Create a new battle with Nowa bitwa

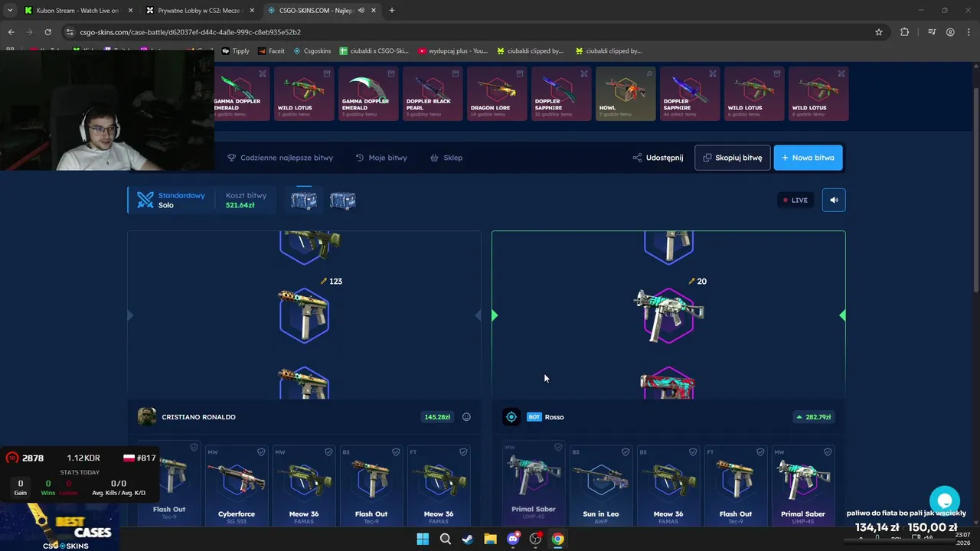(808, 158)
